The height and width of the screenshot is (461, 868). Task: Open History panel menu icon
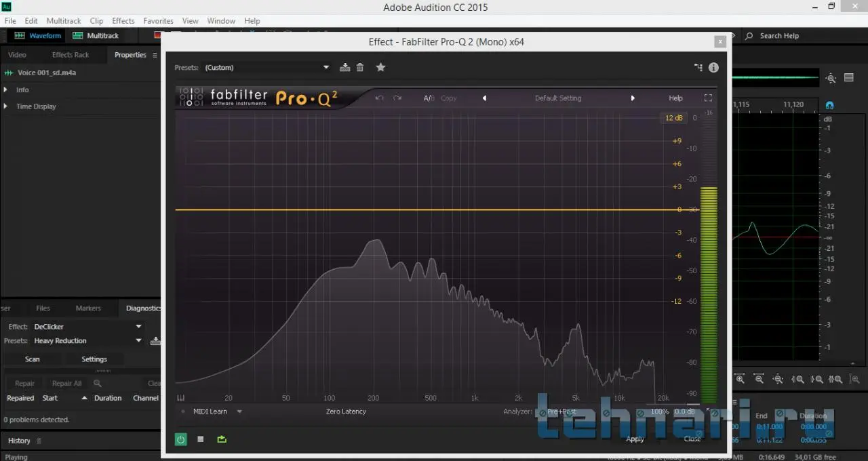pos(39,441)
